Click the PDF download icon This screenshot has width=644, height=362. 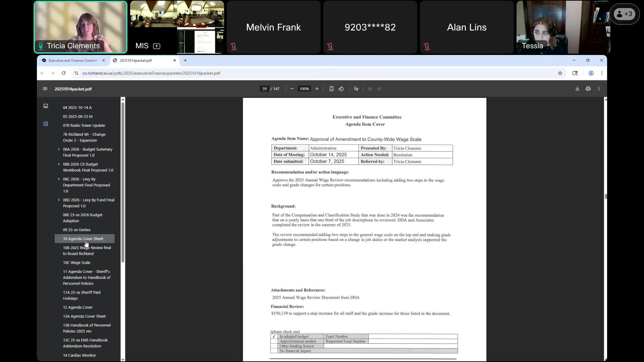coord(577,89)
